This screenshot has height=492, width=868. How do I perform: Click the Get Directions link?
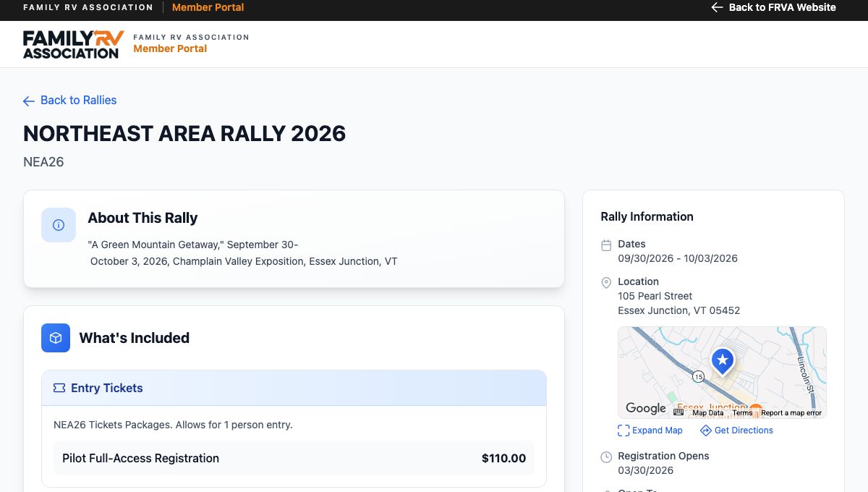tap(736, 430)
